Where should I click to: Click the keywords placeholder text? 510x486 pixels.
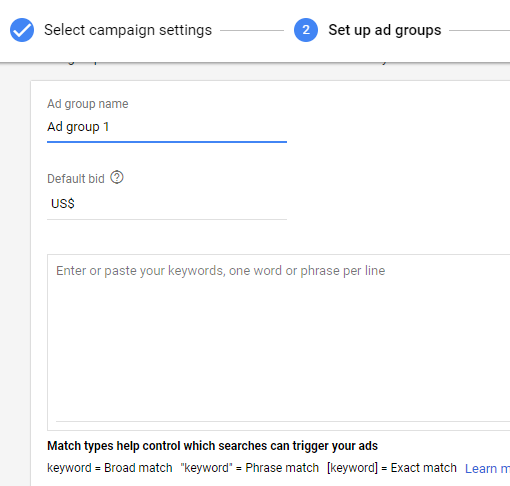221,271
